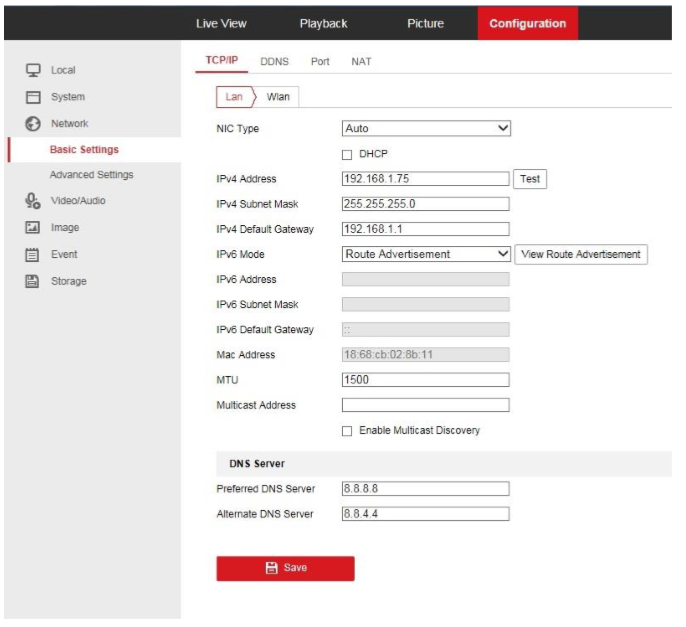This screenshot has height=627, width=686.
Task: Click View Route Advertisement button
Action: (x=581, y=255)
